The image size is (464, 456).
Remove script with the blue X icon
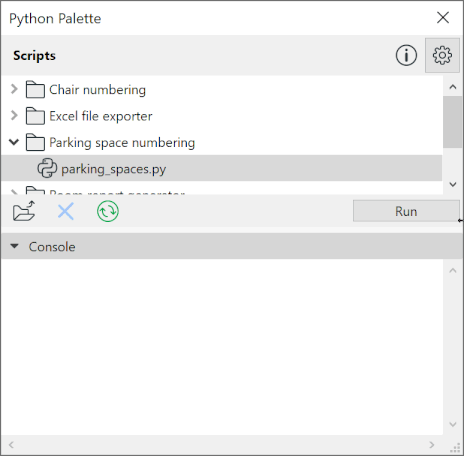pyautogui.click(x=66, y=211)
